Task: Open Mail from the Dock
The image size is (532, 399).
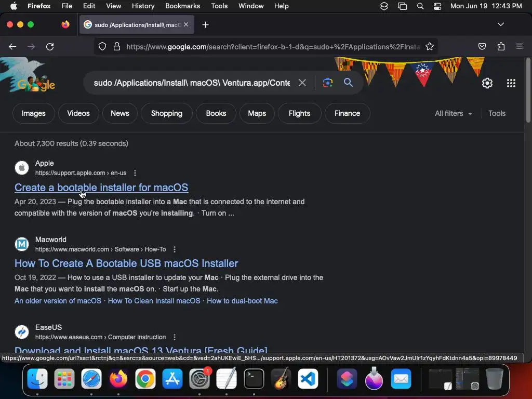Action: [401, 378]
